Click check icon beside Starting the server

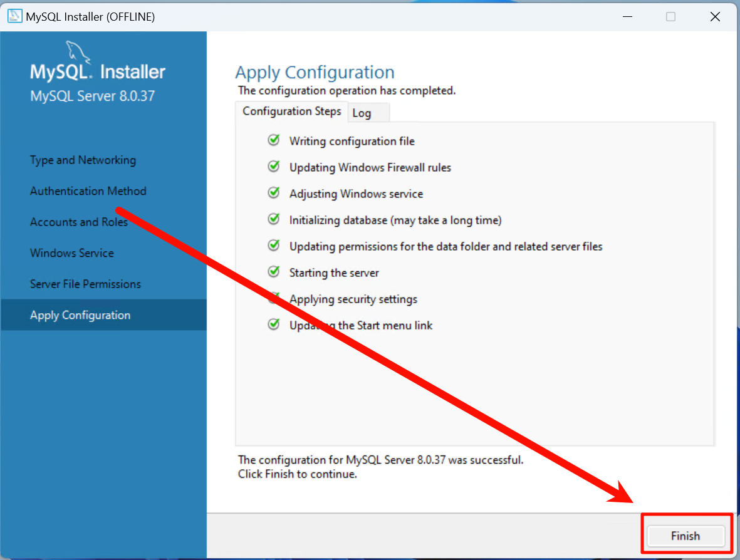[x=274, y=272]
